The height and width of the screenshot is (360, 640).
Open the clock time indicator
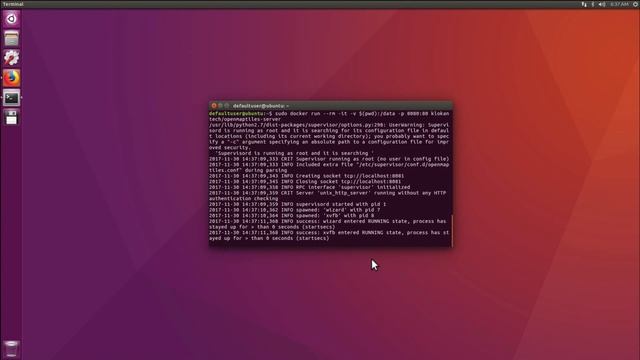[620, 4]
